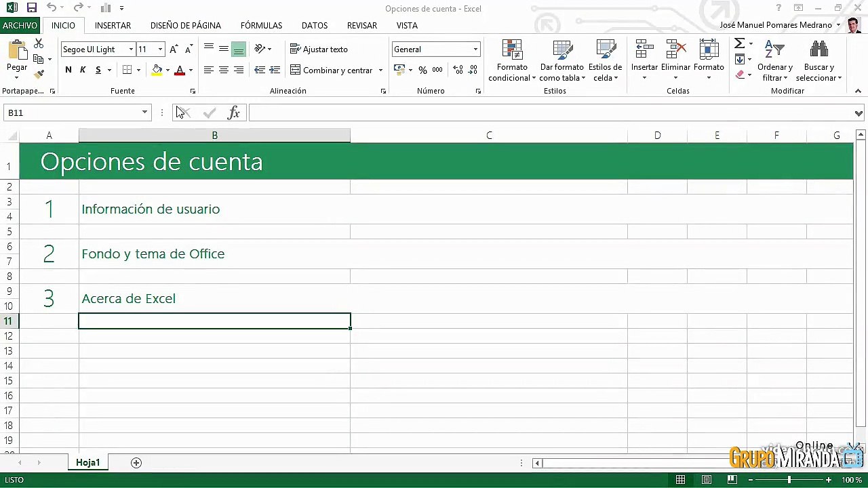The image size is (868, 488).
Task: Open the font size dropdown
Action: click(160, 49)
